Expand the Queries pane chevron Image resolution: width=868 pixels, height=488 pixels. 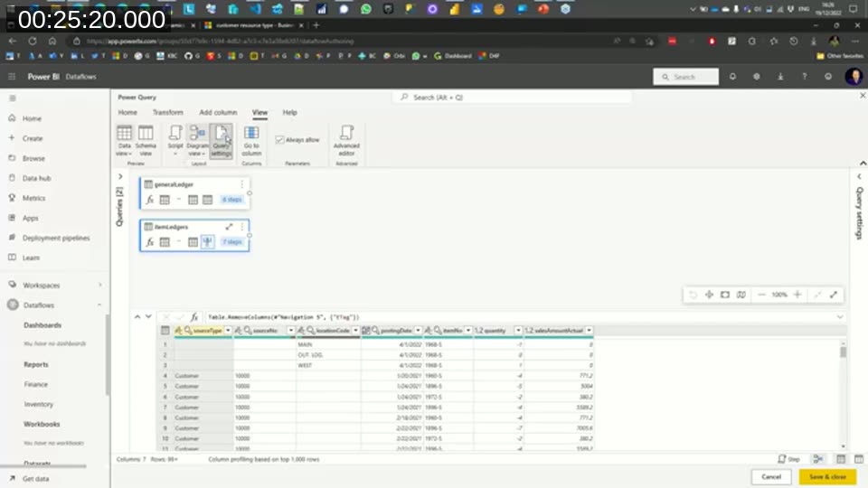[x=120, y=176]
